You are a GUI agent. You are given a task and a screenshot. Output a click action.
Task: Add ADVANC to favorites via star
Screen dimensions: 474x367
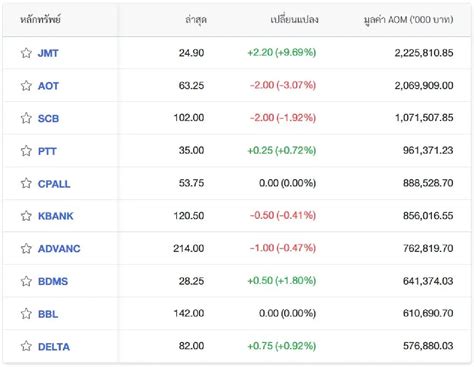pos(26,248)
